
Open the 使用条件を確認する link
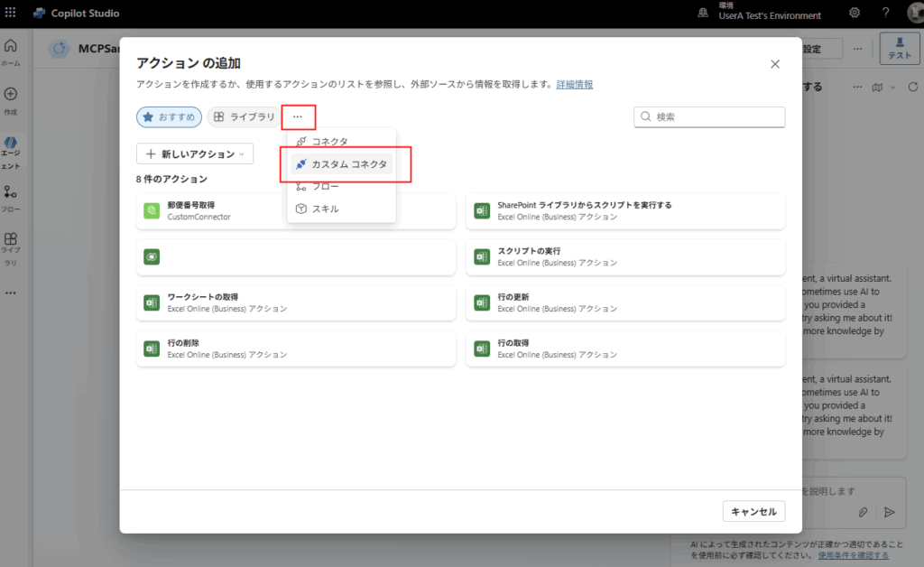click(x=854, y=555)
